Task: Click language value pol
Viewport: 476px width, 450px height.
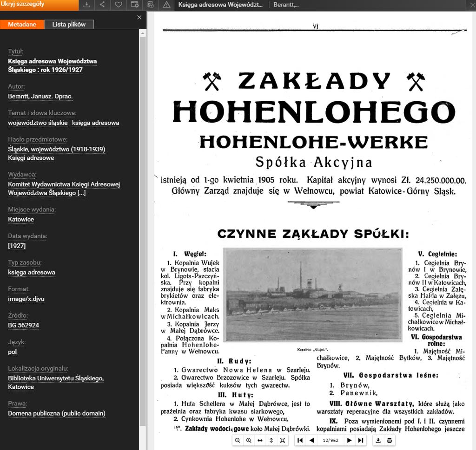Action: point(12,352)
